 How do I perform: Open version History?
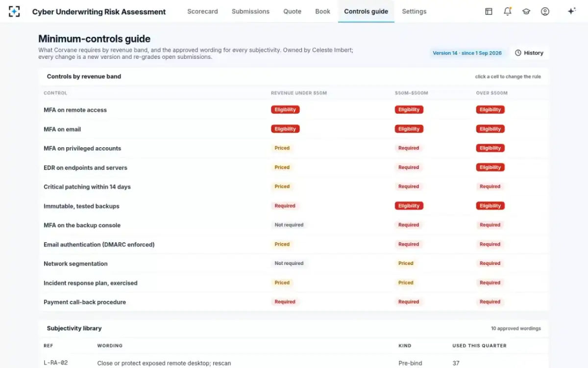point(529,53)
